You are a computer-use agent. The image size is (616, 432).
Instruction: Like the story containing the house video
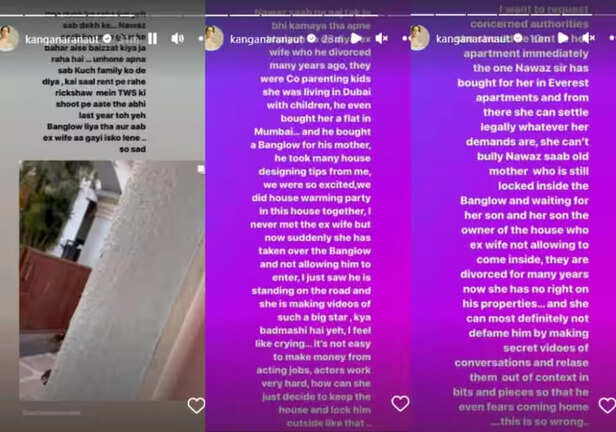click(196, 405)
